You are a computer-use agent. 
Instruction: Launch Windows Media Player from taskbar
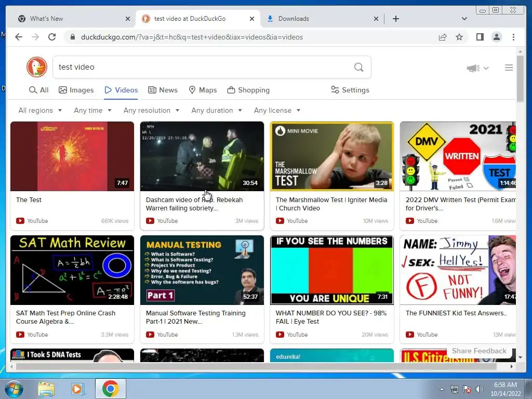[x=78, y=389]
